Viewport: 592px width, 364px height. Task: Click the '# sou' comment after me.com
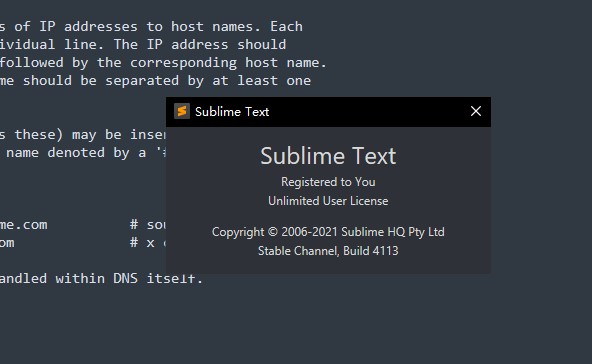click(148, 225)
